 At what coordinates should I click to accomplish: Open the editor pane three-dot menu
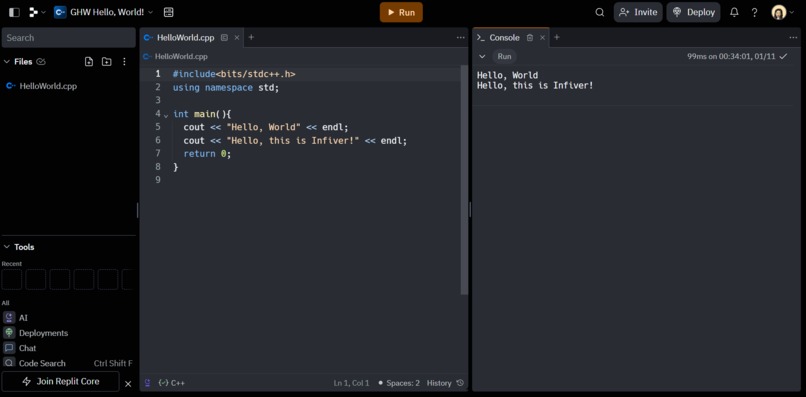click(461, 38)
